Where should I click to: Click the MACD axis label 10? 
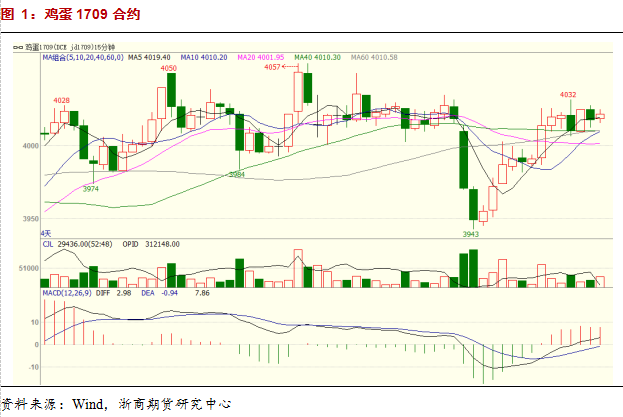(35, 322)
